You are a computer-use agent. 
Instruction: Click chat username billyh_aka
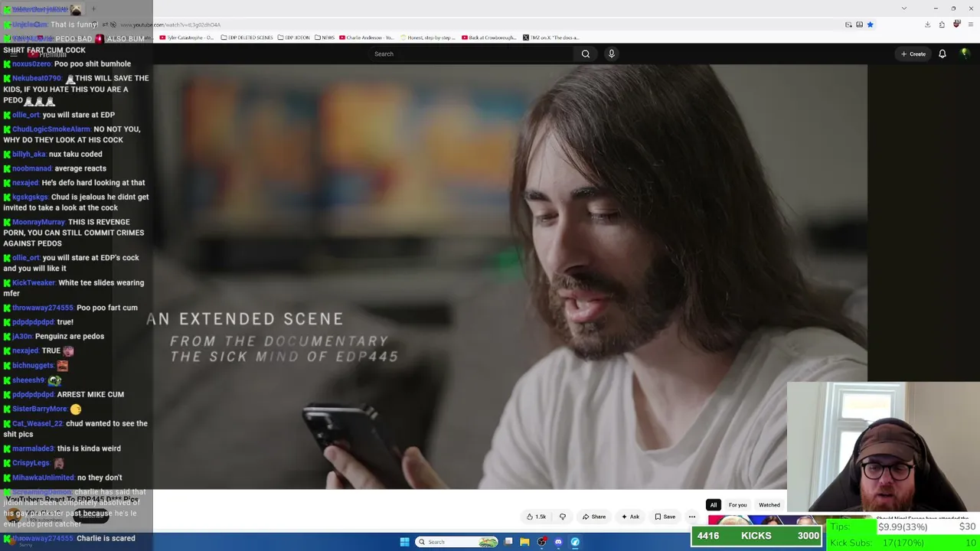[28, 154]
